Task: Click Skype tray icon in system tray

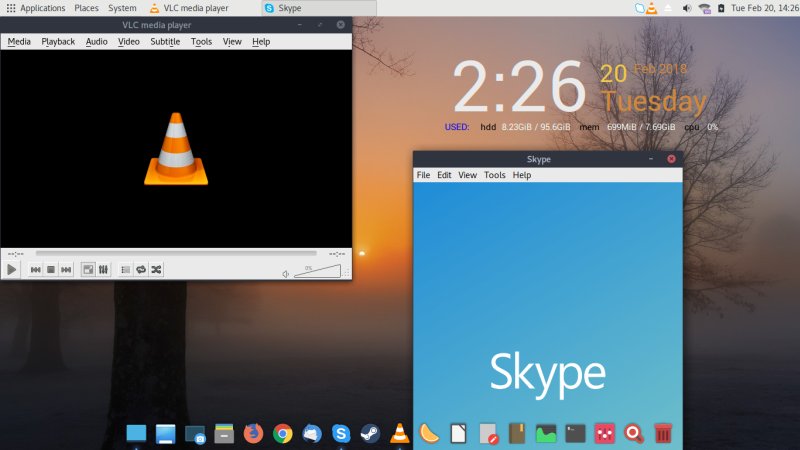Action: coord(639,8)
